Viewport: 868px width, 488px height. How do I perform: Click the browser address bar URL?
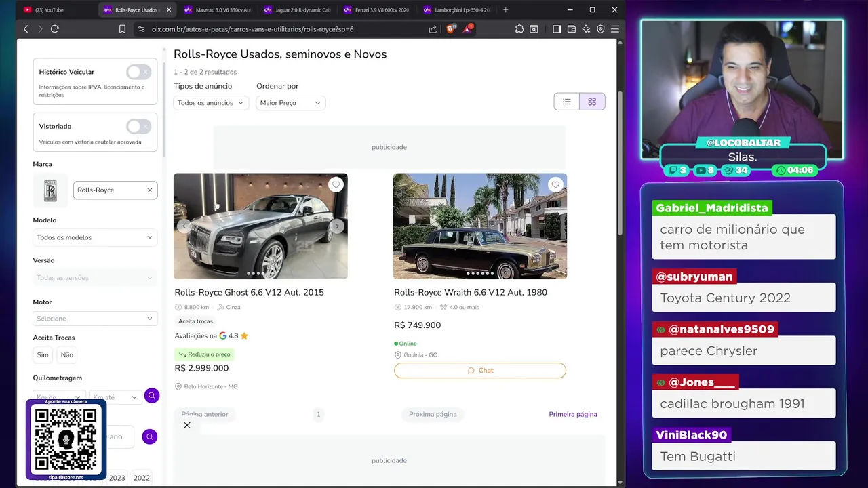(252, 29)
